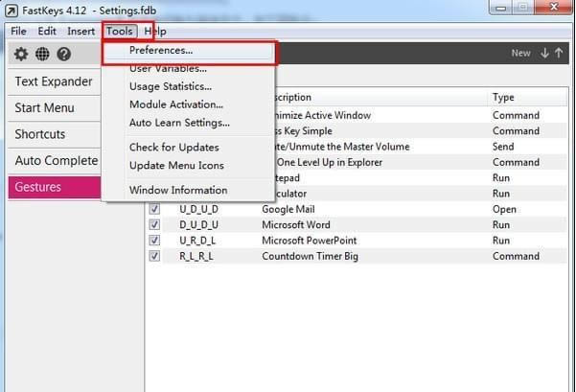Image resolution: width=576 pixels, height=392 pixels.
Task: Open help via question mark icon
Action: point(64,55)
